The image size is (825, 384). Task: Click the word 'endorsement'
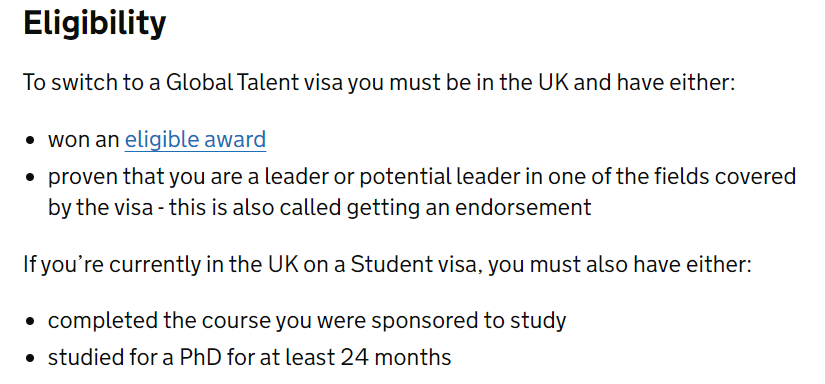[x=523, y=207]
